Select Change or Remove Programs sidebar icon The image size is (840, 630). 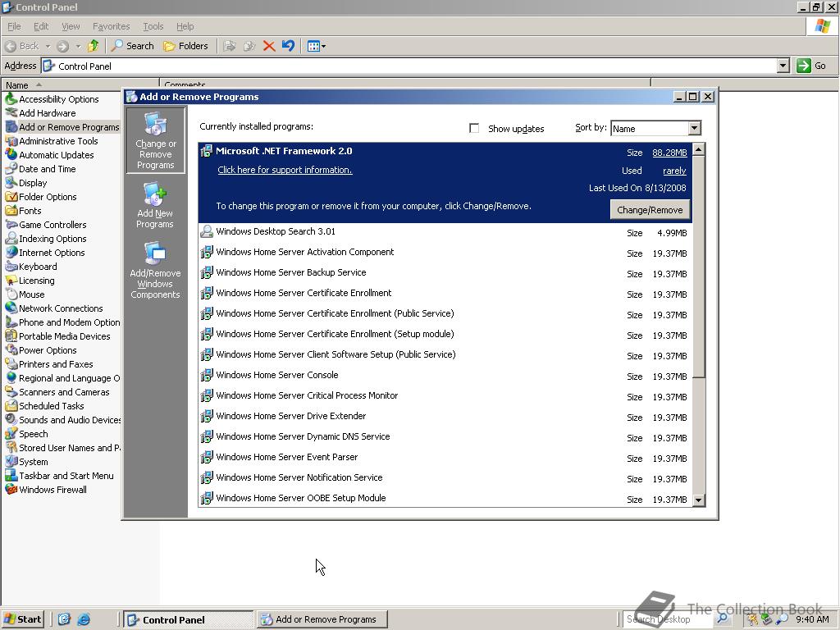coord(155,140)
